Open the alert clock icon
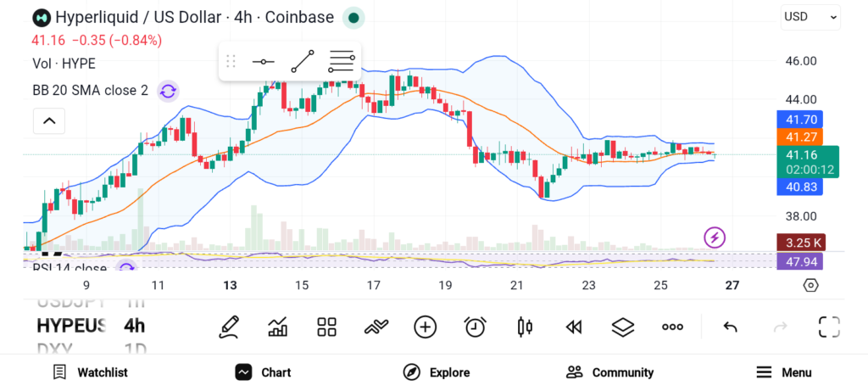 pos(475,327)
